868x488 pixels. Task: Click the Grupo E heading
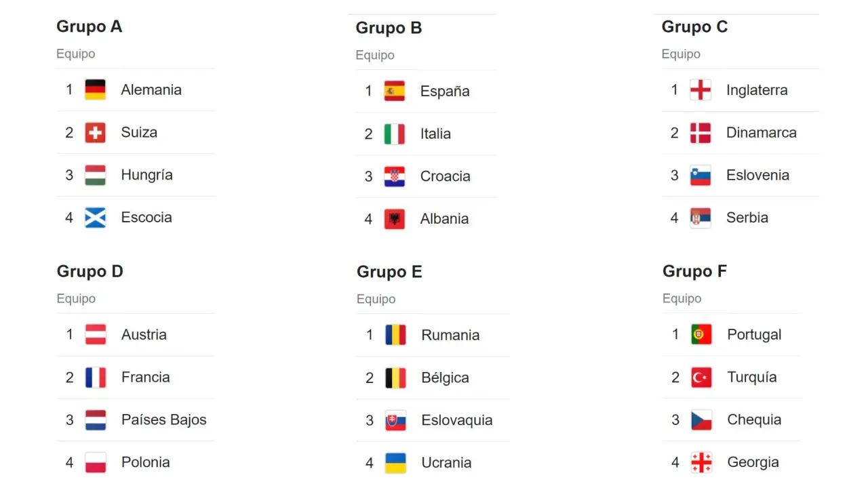pyautogui.click(x=389, y=272)
